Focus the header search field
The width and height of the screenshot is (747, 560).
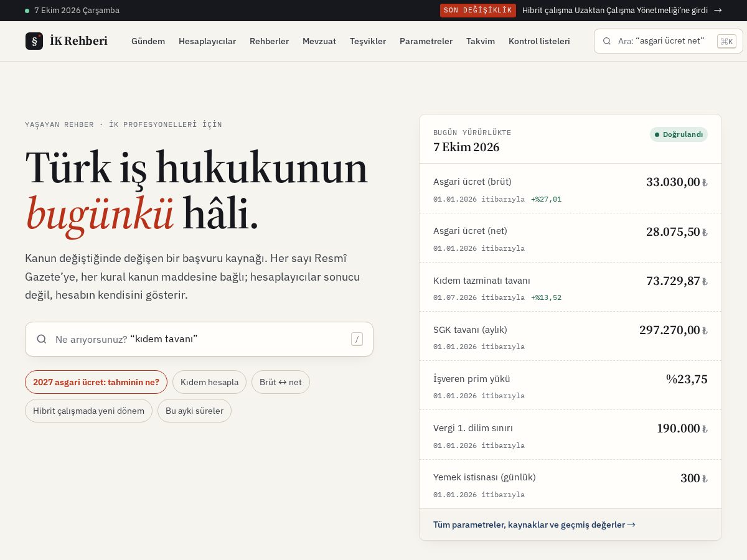pyautogui.click(x=669, y=41)
